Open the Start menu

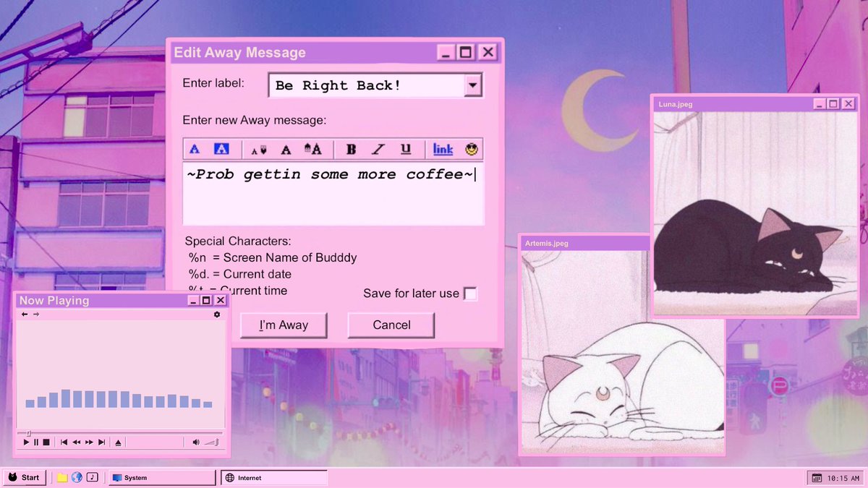tap(25, 477)
